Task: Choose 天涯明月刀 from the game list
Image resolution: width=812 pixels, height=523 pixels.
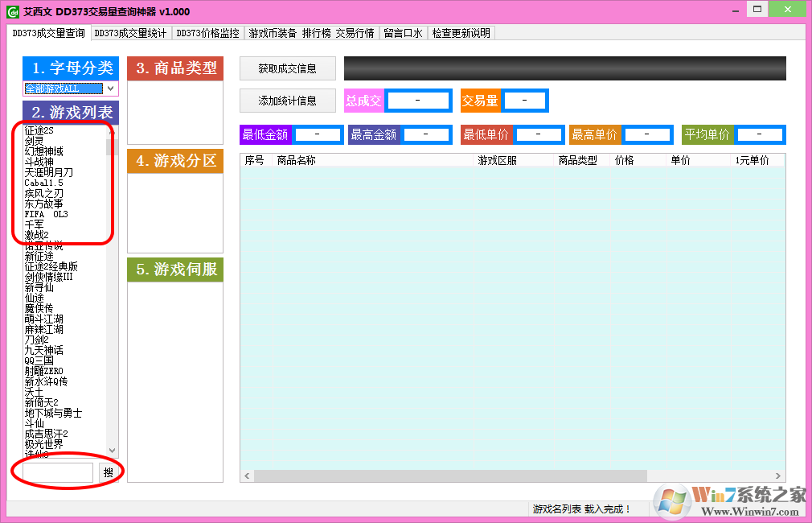Action: click(x=48, y=172)
